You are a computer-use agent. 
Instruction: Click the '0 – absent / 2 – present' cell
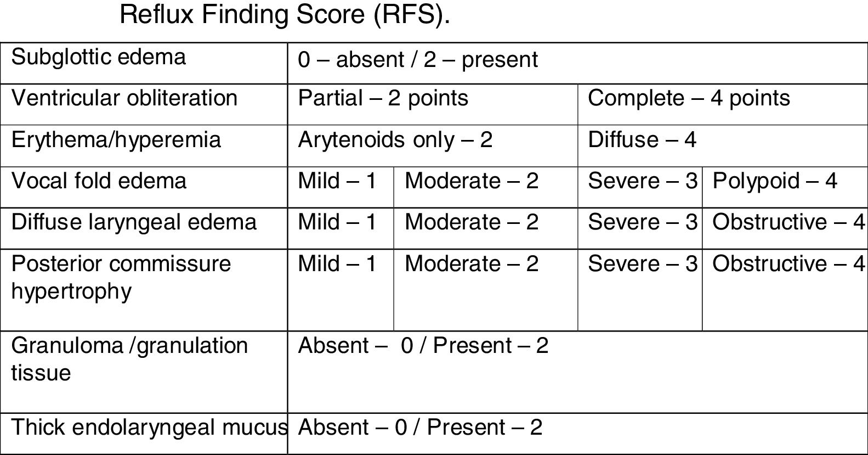(418, 60)
